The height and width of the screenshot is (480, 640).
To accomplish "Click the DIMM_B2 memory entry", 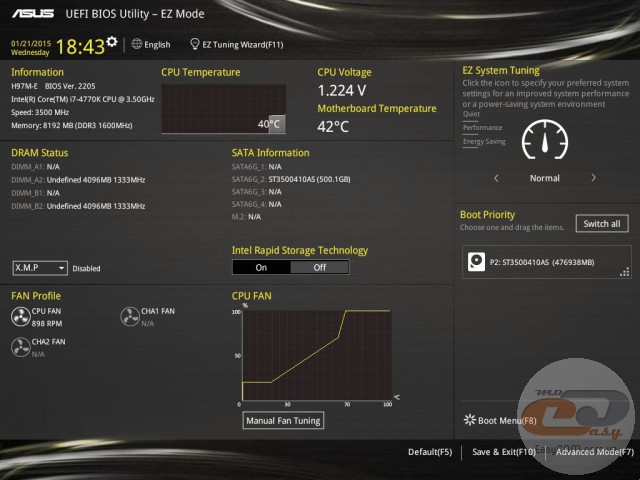I will (78, 206).
